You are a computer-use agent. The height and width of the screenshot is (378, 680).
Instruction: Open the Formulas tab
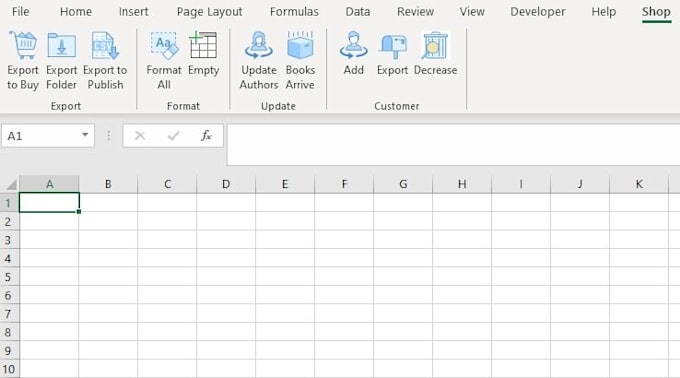coord(294,12)
